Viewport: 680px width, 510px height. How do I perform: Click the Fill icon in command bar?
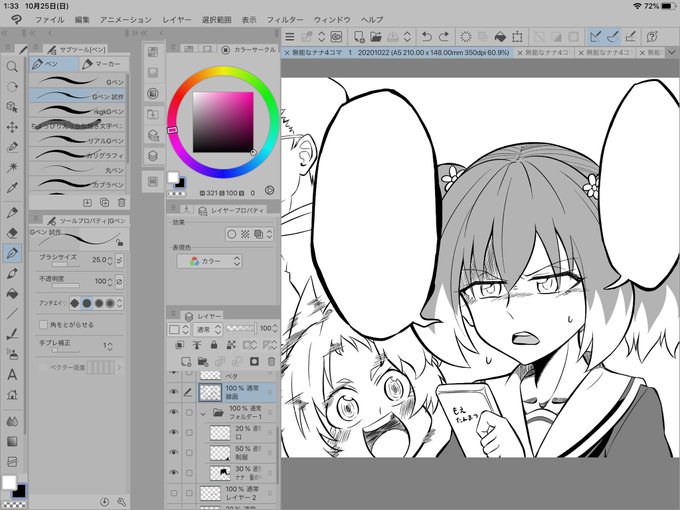pyautogui.click(x=500, y=37)
